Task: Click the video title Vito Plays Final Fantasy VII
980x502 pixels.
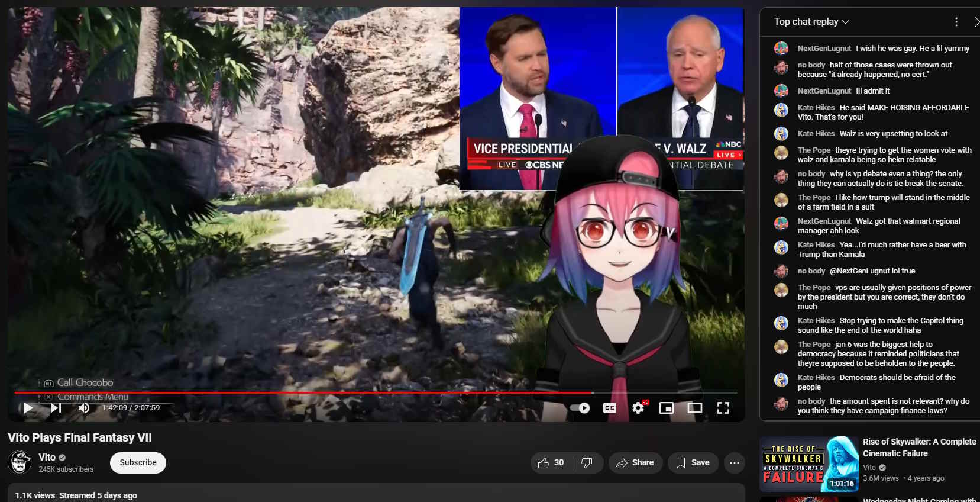Action: 80,437
